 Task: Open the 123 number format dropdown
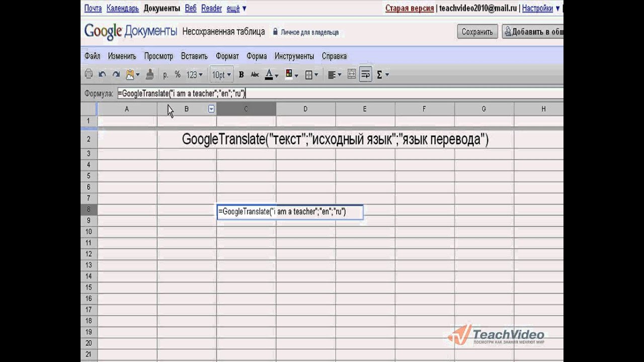click(194, 74)
